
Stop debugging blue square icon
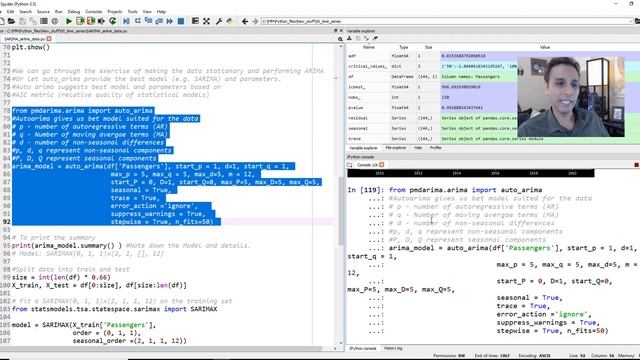(181, 21)
